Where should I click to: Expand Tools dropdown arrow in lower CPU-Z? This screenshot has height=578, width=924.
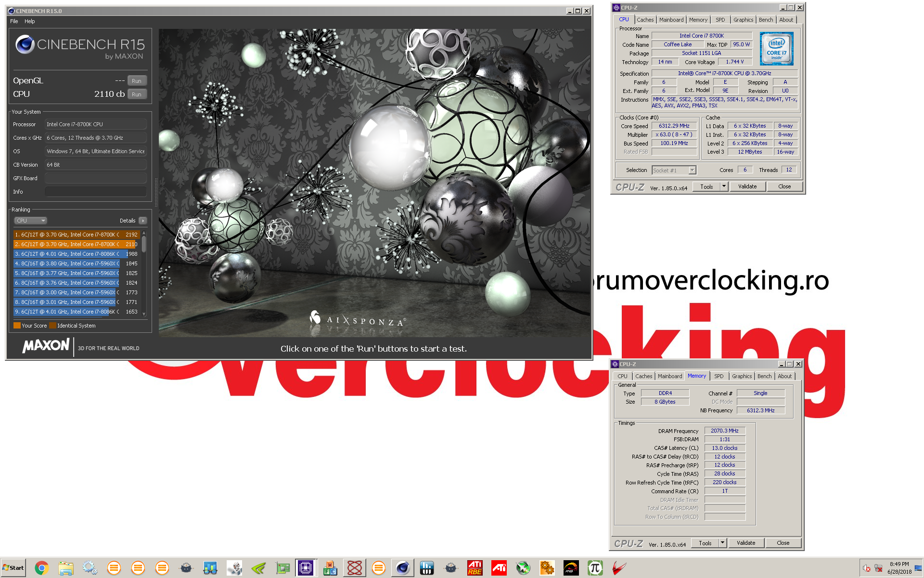click(722, 543)
